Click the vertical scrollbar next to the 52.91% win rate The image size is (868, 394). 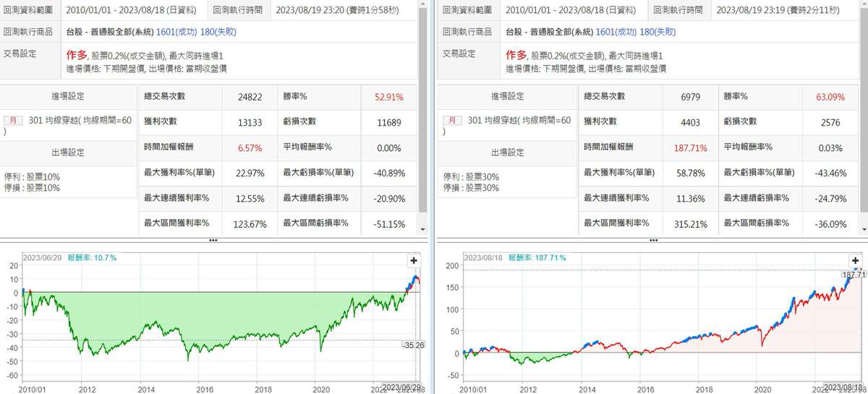tap(423, 130)
